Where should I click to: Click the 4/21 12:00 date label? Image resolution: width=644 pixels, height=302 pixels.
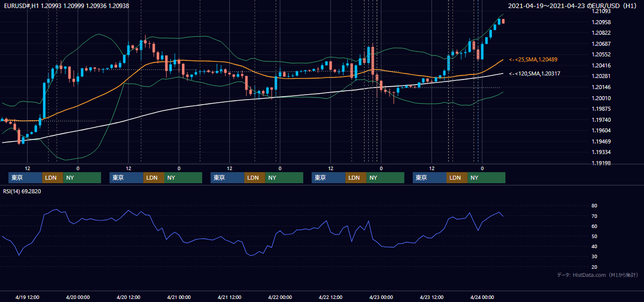coord(229,297)
